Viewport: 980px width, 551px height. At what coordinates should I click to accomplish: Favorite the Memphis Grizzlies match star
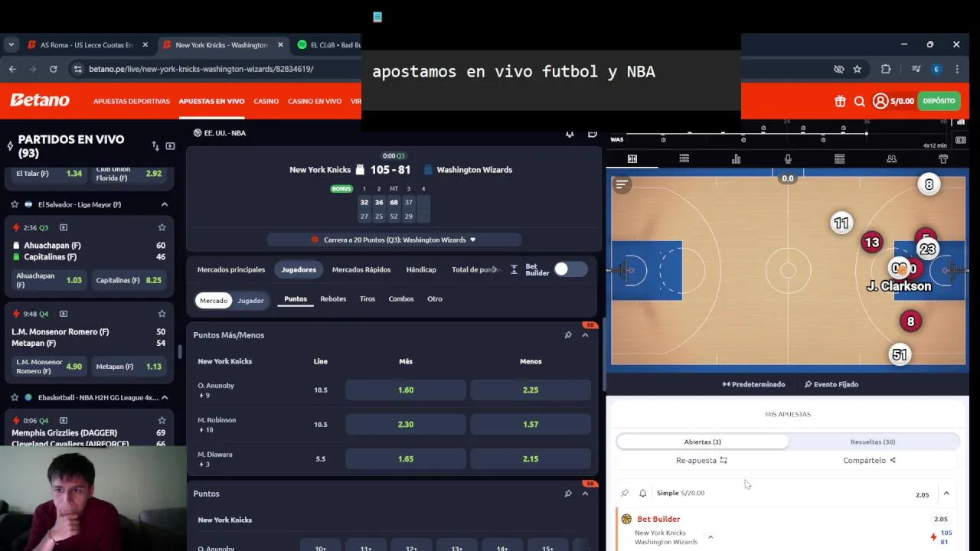(x=162, y=420)
